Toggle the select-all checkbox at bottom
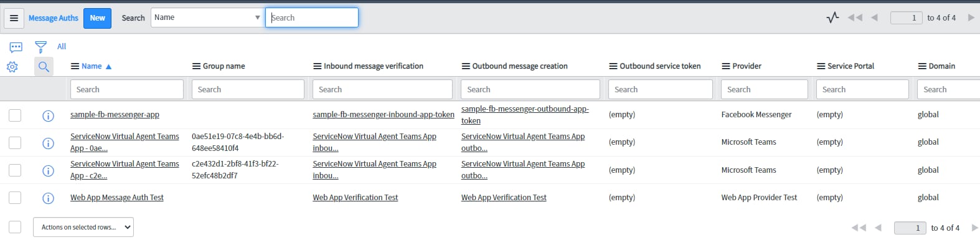This screenshot has width=980, height=242. [x=15, y=227]
